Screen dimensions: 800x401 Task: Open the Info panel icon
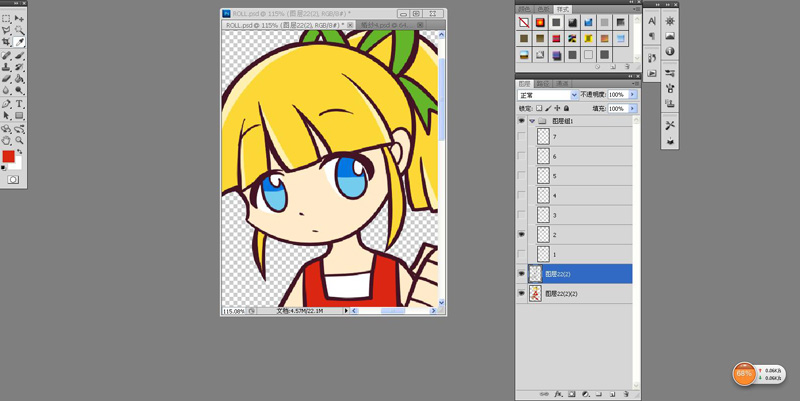pyautogui.click(x=670, y=51)
